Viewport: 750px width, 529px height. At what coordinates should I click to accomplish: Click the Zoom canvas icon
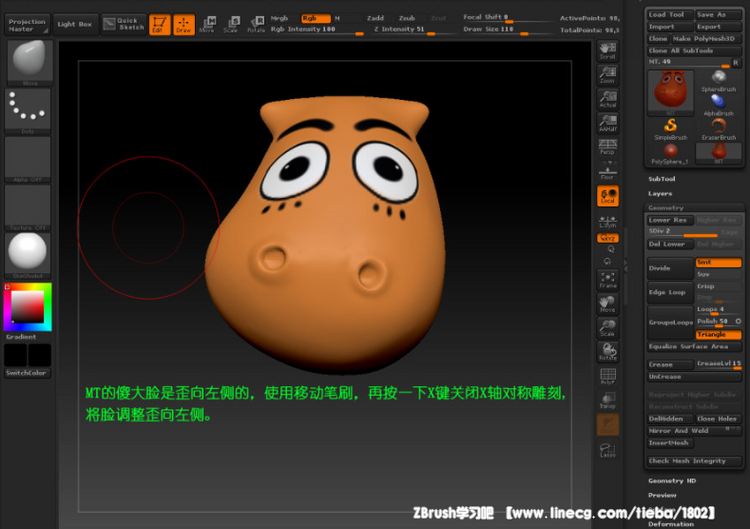point(607,75)
